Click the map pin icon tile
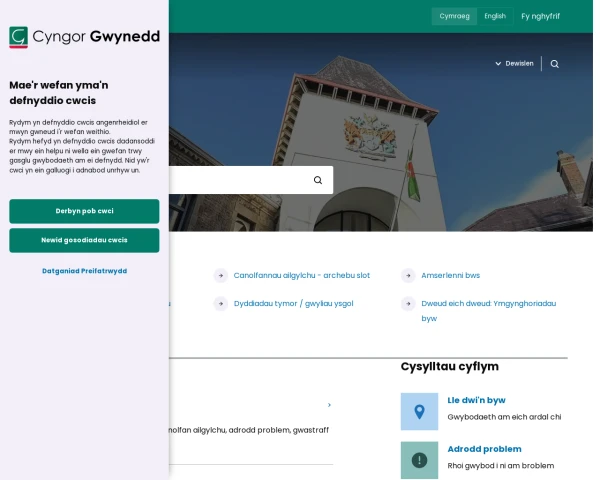Screen dimensions: 600x480 (419, 411)
